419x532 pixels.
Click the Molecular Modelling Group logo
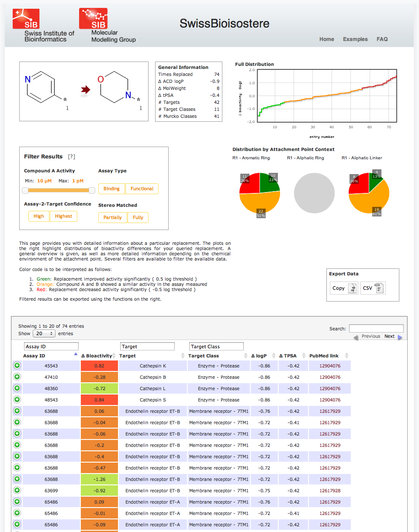(x=107, y=25)
